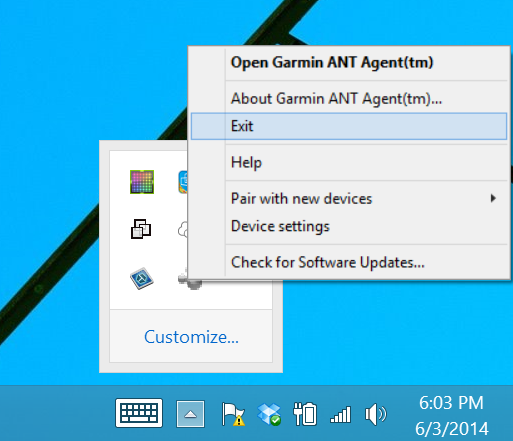This screenshot has height=441, width=513.
Task: Open battery power status icon
Action: point(305,414)
